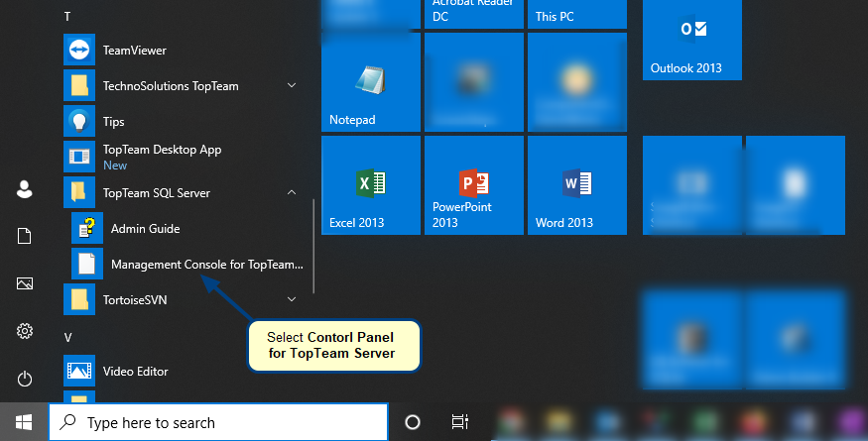Click the letter T section header
The width and height of the screenshot is (868, 441).
tap(67, 17)
